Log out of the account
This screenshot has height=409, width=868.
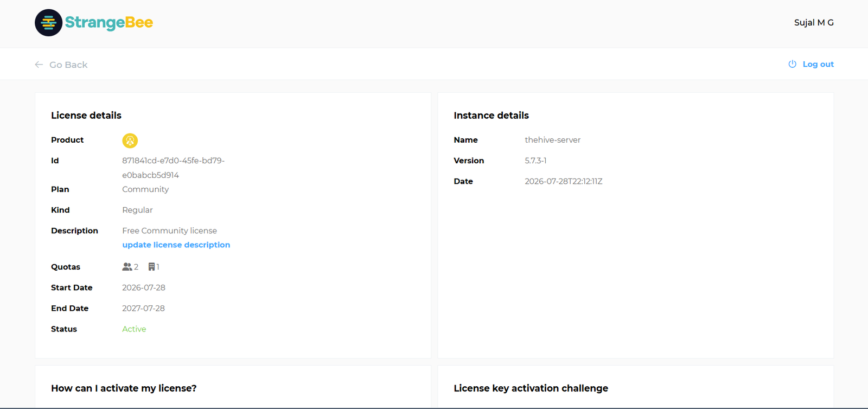811,64
